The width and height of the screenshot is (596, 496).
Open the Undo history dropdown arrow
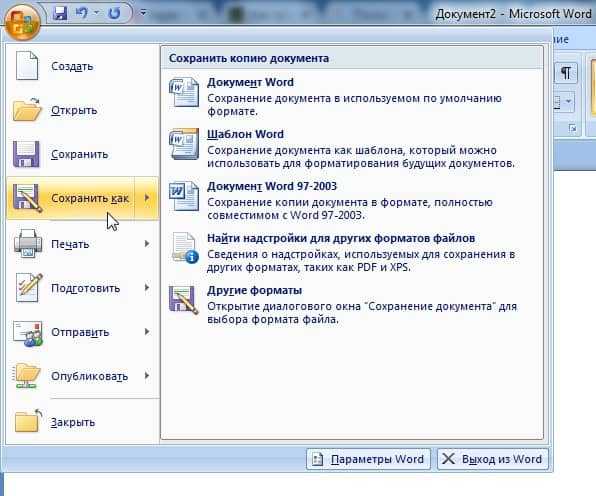click(97, 13)
